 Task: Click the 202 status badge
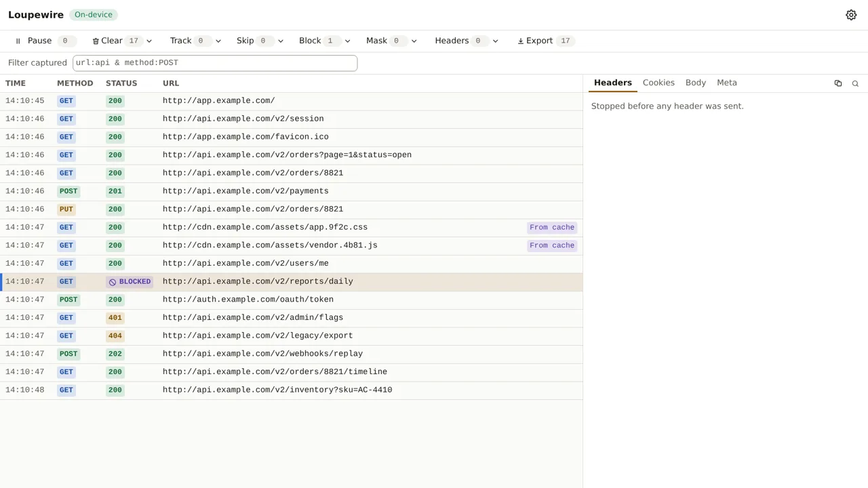point(115,354)
